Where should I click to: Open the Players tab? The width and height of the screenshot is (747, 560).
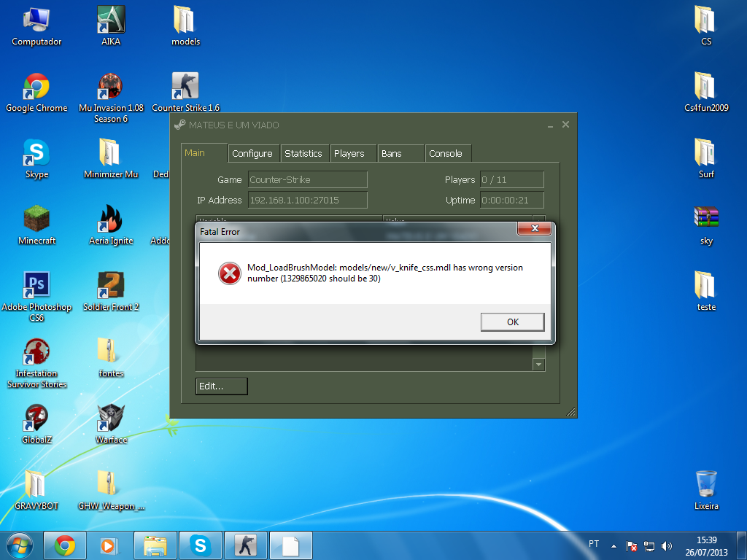349,153
